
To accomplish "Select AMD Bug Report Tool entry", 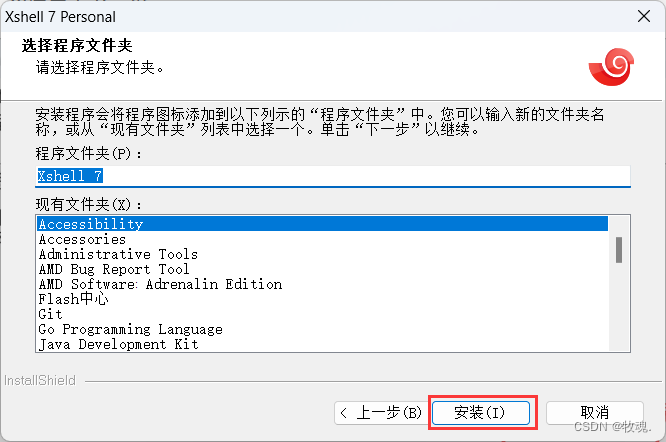I will click(323, 269).
